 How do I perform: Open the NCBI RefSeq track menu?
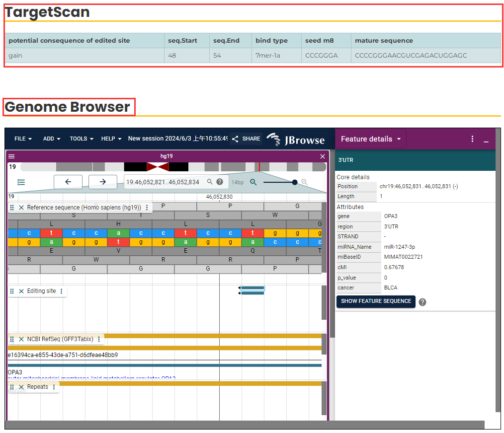click(x=99, y=339)
